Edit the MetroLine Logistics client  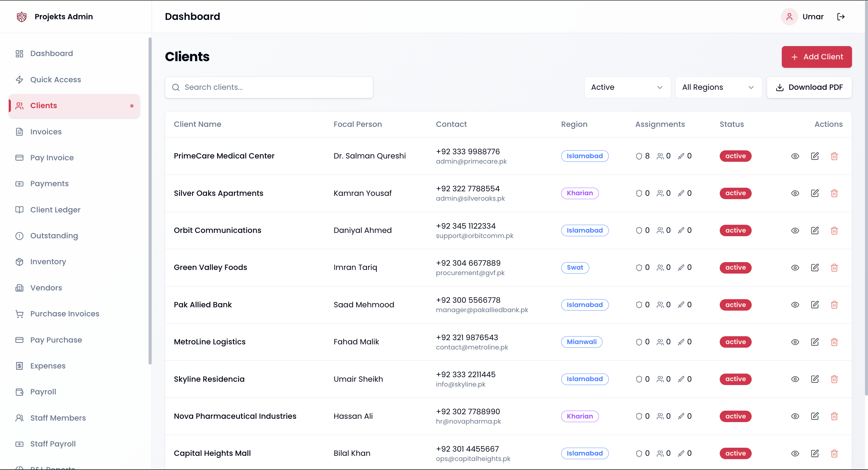tap(815, 342)
